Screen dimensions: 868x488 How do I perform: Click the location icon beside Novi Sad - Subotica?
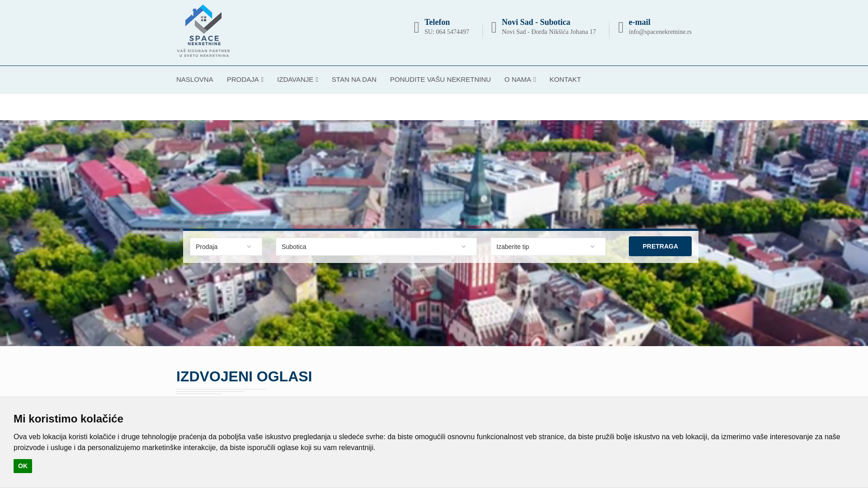(x=494, y=28)
